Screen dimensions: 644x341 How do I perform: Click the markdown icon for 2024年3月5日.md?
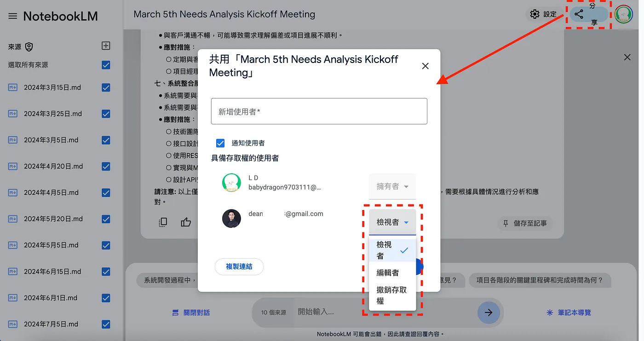point(13,140)
